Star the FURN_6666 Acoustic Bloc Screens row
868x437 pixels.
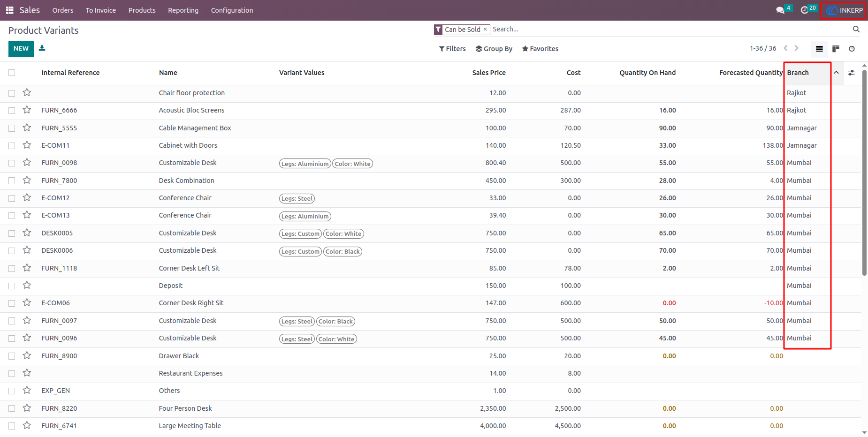27,110
